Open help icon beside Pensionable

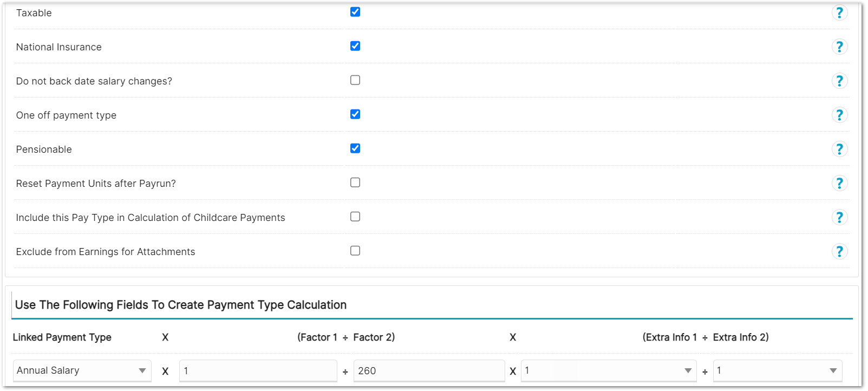pyautogui.click(x=839, y=149)
